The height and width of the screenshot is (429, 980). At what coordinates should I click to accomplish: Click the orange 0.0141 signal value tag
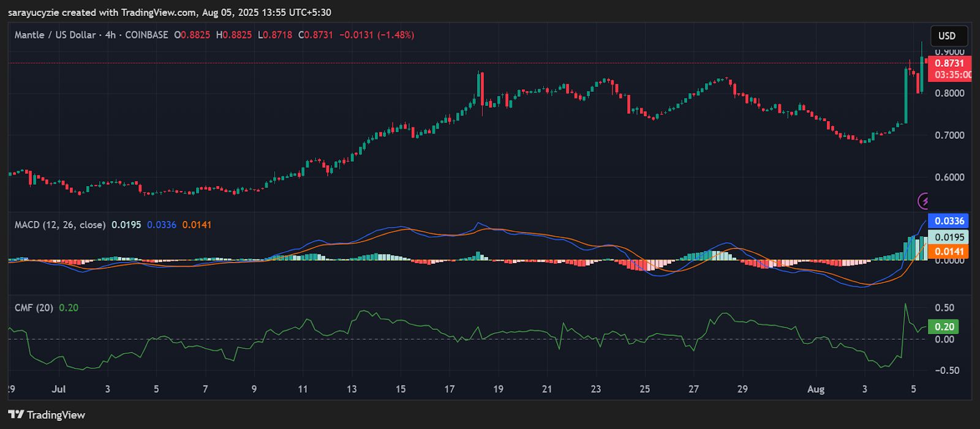tap(949, 252)
